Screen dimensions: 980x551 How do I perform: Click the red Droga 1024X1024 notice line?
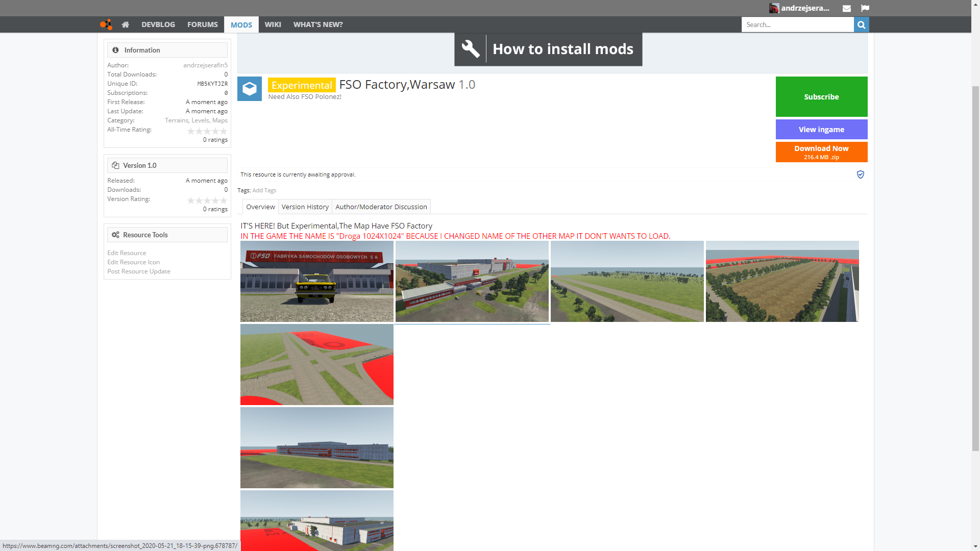pos(455,236)
